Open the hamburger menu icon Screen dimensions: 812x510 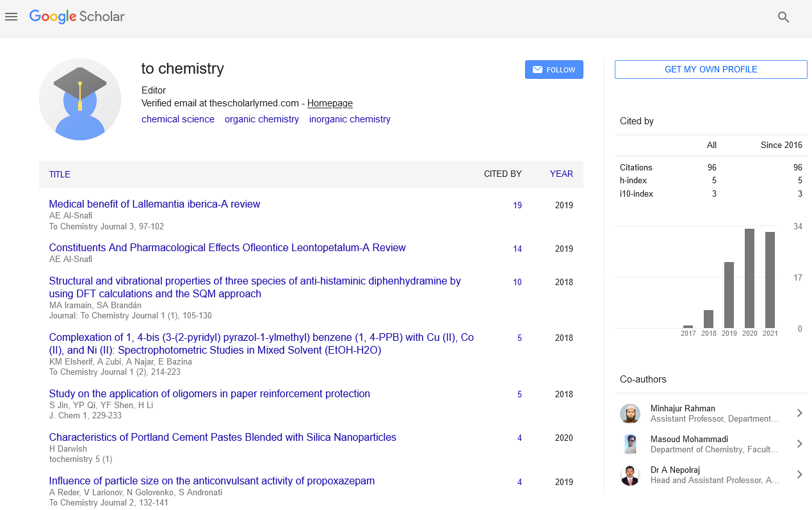click(11, 17)
